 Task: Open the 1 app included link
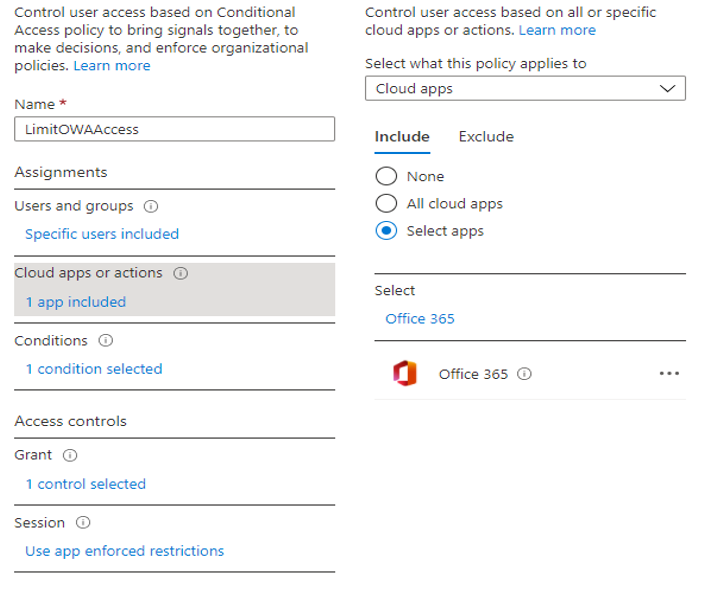[x=76, y=302]
